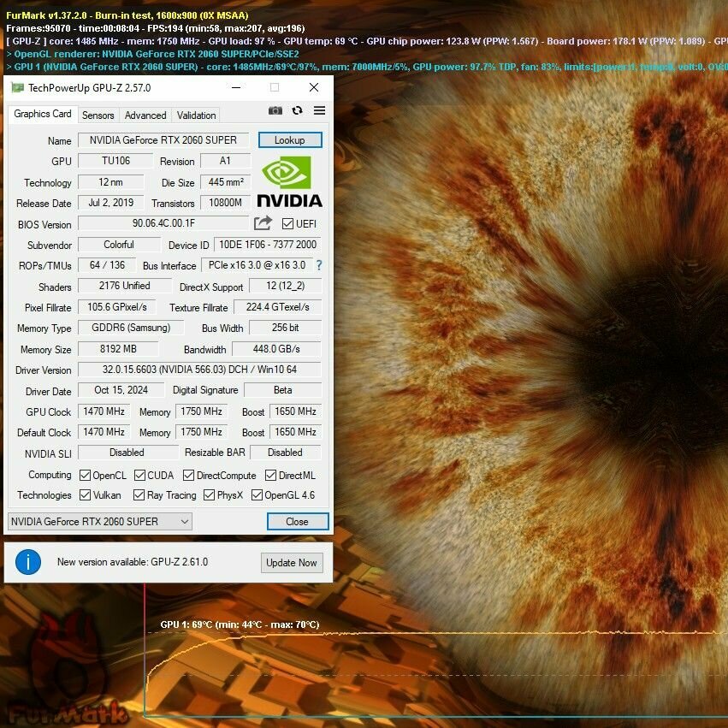728x728 pixels.
Task: Click the Revision value A1
Action: point(225,161)
